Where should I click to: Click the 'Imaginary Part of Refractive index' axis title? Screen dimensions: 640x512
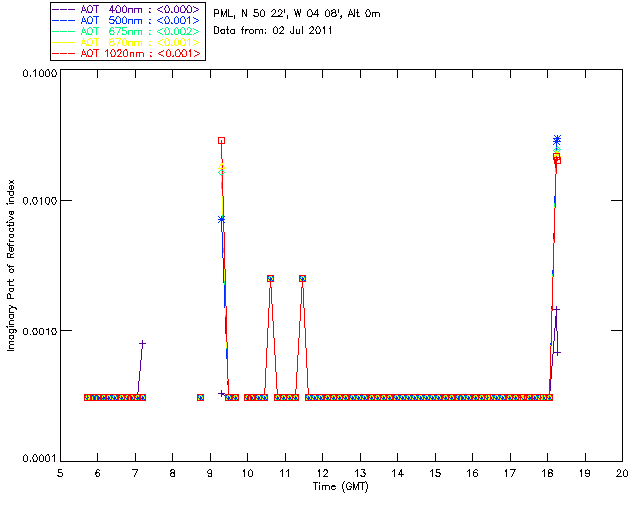(x=11, y=265)
